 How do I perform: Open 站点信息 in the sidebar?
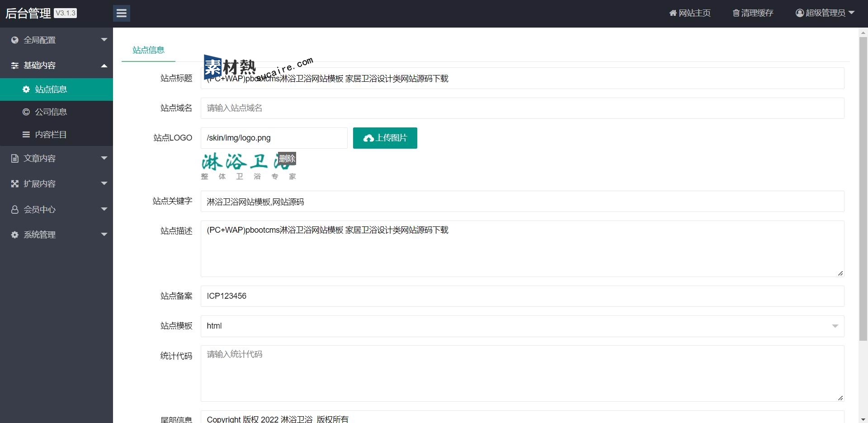57,89
